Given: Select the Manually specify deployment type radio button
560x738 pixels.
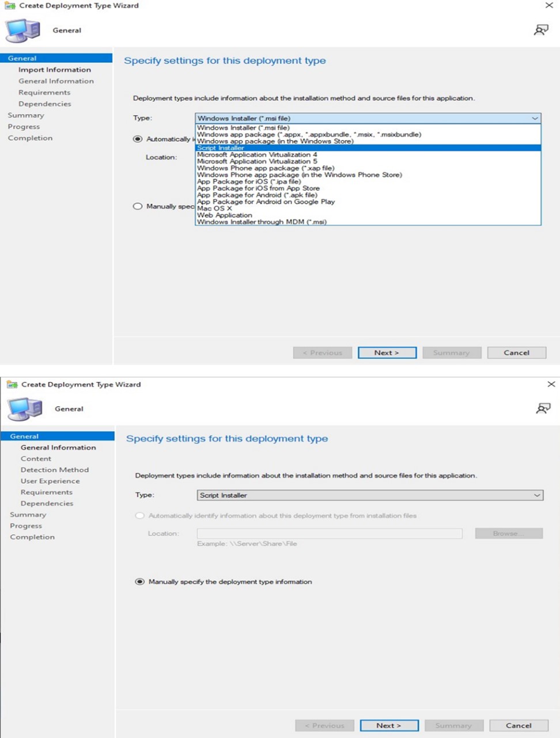Looking at the screenshot, I should pyautogui.click(x=139, y=581).
